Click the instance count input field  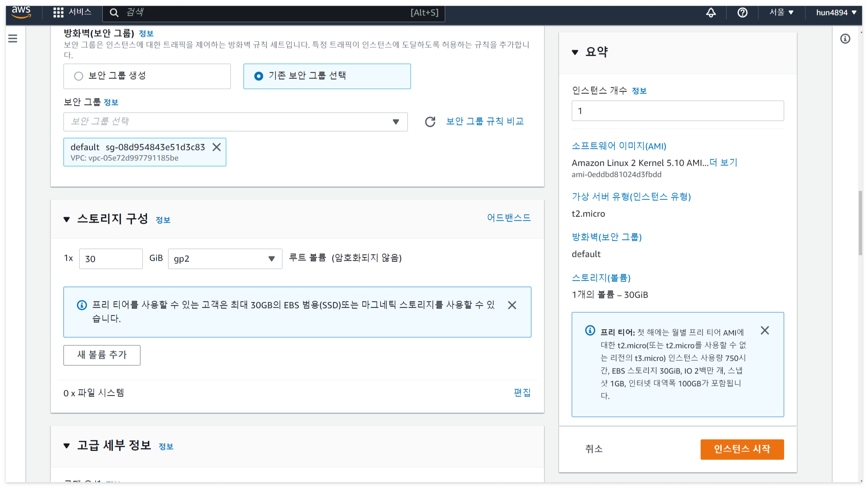pyautogui.click(x=677, y=111)
